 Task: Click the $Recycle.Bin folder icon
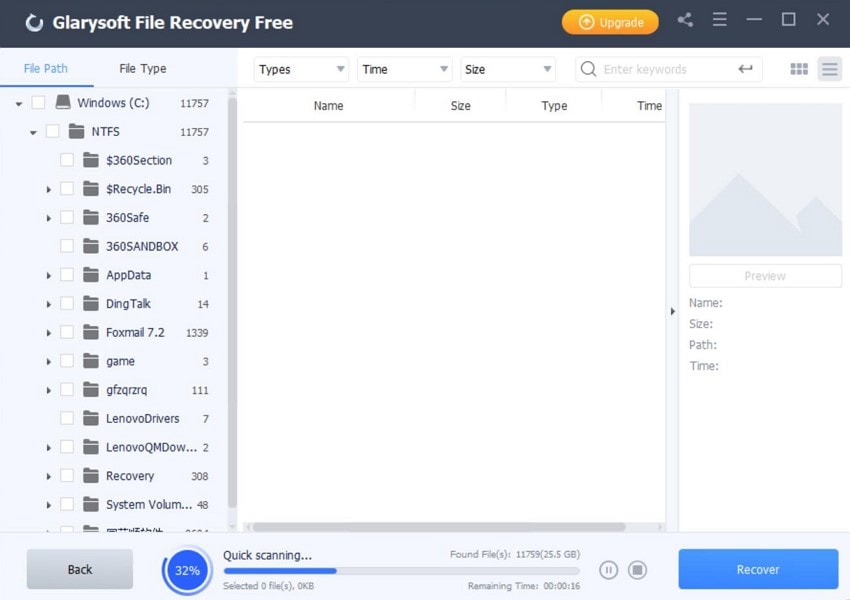click(91, 189)
